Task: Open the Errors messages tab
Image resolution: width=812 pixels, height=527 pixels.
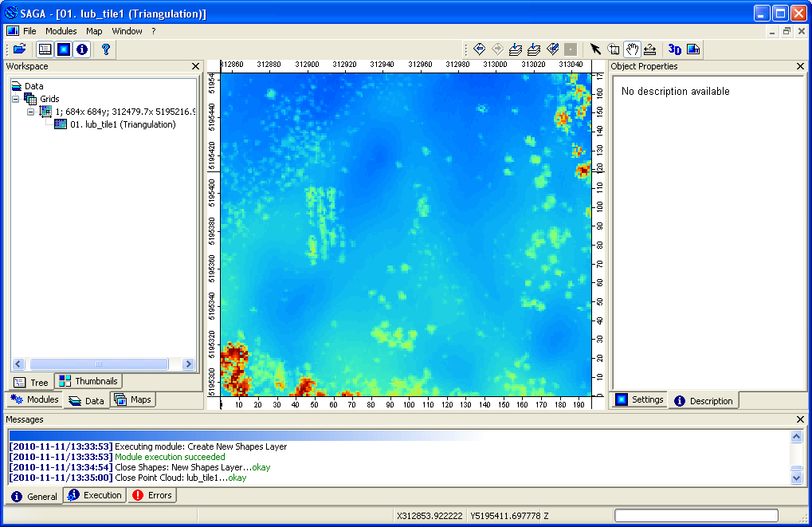Action: (151, 495)
